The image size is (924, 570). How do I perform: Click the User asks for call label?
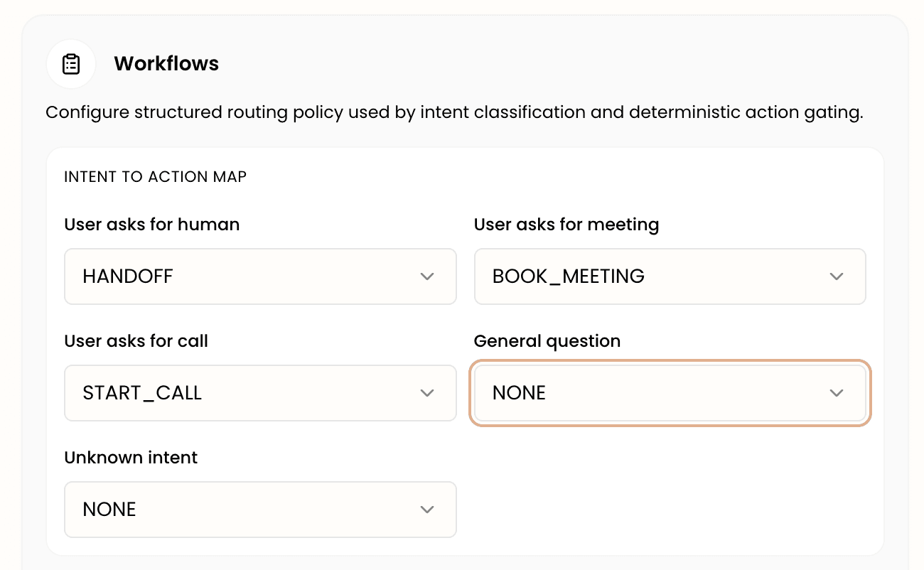pos(136,341)
